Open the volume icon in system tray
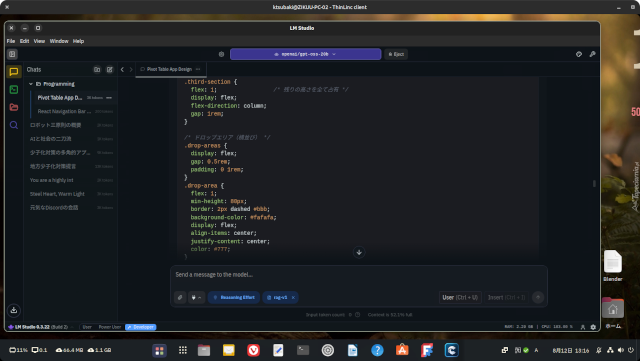 [621, 350]
